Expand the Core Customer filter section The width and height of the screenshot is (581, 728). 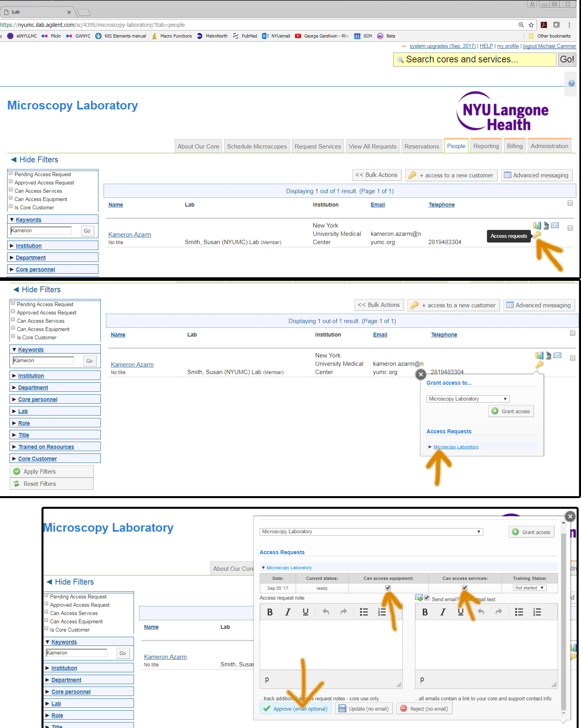[x=38, y=459]
